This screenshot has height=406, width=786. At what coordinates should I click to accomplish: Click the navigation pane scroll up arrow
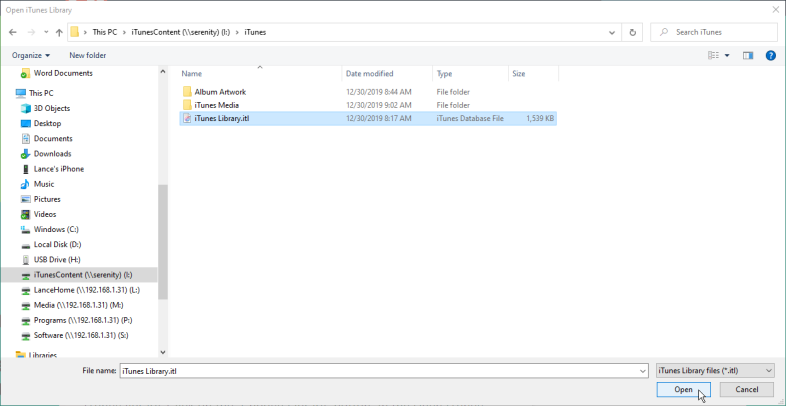tap(162, 72)
